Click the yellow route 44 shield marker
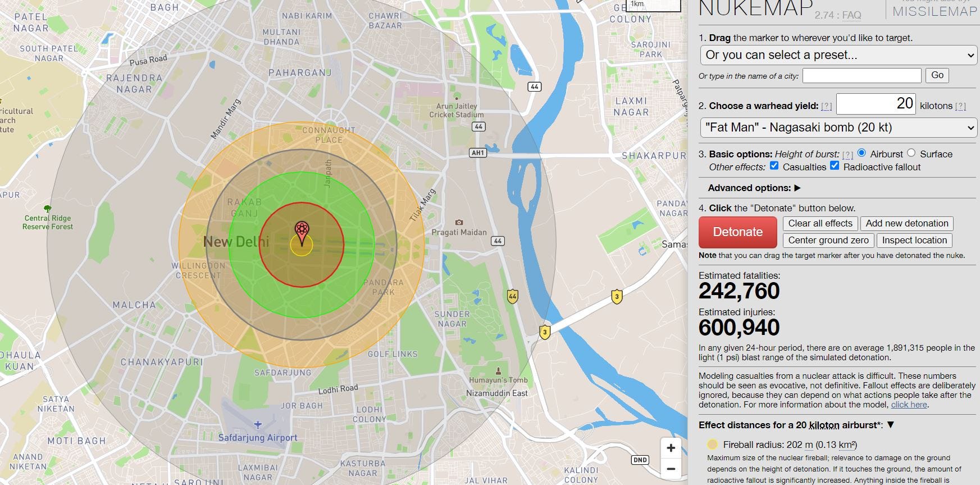 [512, 296]
